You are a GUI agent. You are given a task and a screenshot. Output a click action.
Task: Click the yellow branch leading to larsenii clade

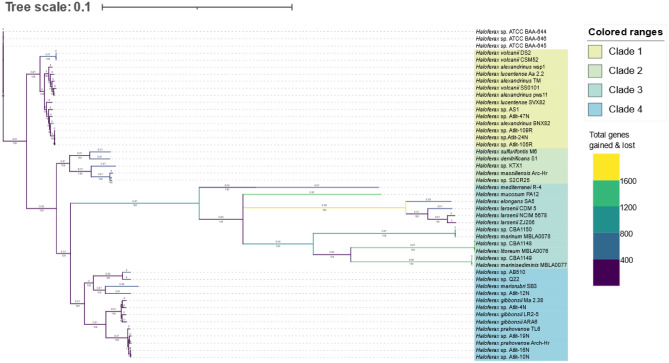[324, 208]
